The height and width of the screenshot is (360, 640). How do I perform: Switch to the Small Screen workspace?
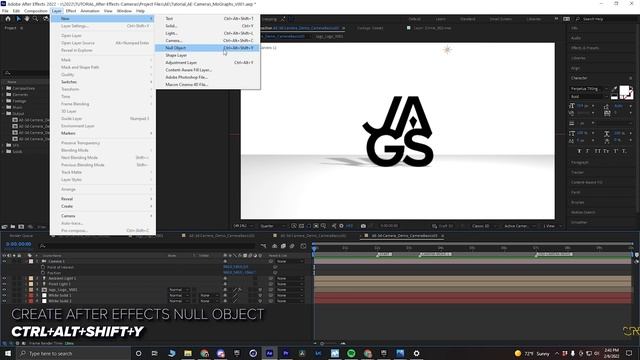(500, 19)
